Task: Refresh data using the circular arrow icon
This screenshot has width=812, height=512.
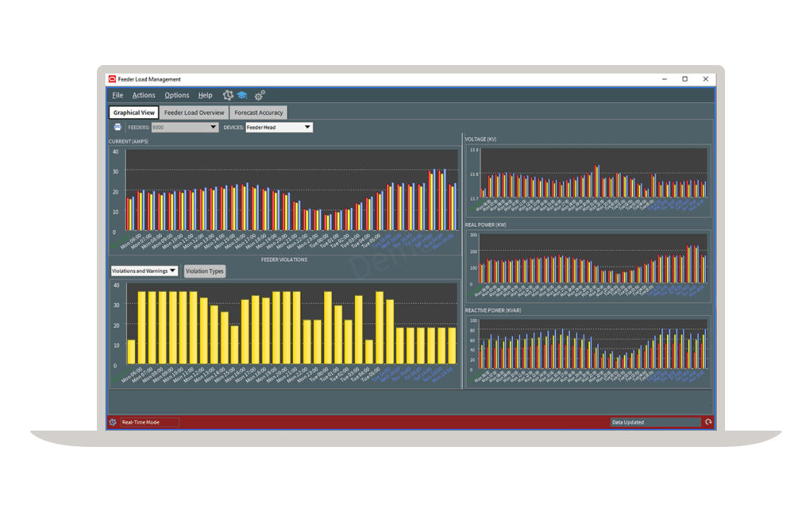Action: tap(709, 422)
